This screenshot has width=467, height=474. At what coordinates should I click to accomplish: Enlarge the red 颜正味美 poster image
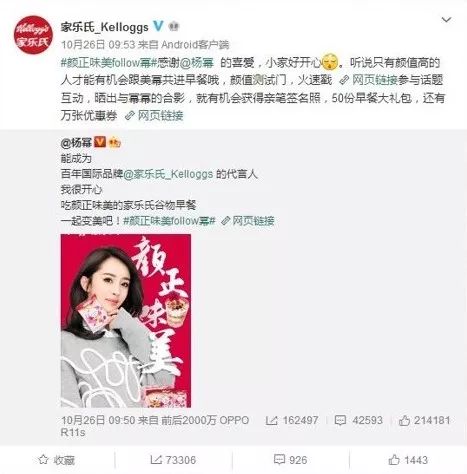click(126, 321)
